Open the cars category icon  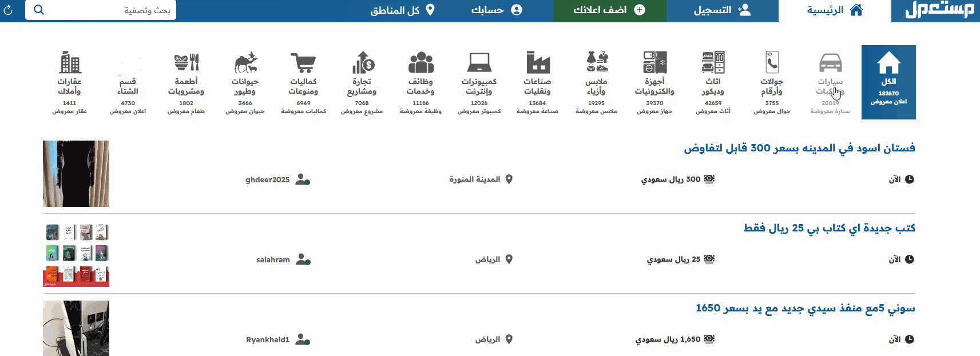(830, 63)
